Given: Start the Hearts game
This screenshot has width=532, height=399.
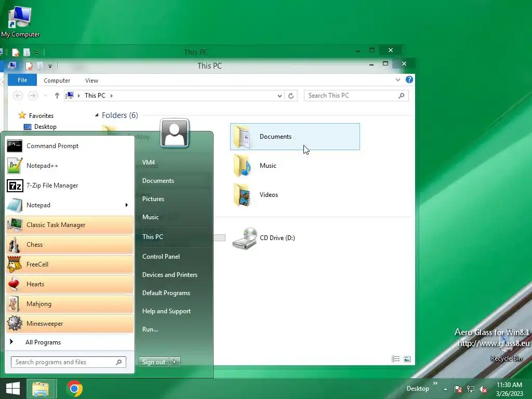Looking at the screenshot, I should tap(70, 284).
